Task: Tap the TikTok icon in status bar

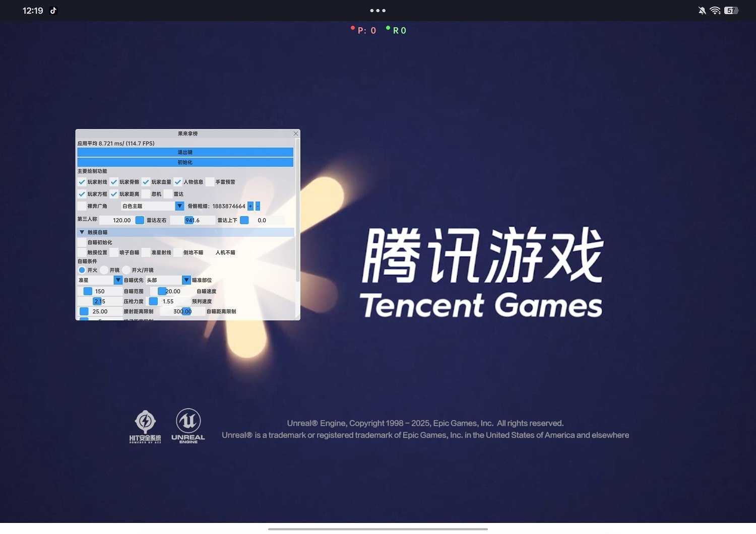Action: click(53, 11)
